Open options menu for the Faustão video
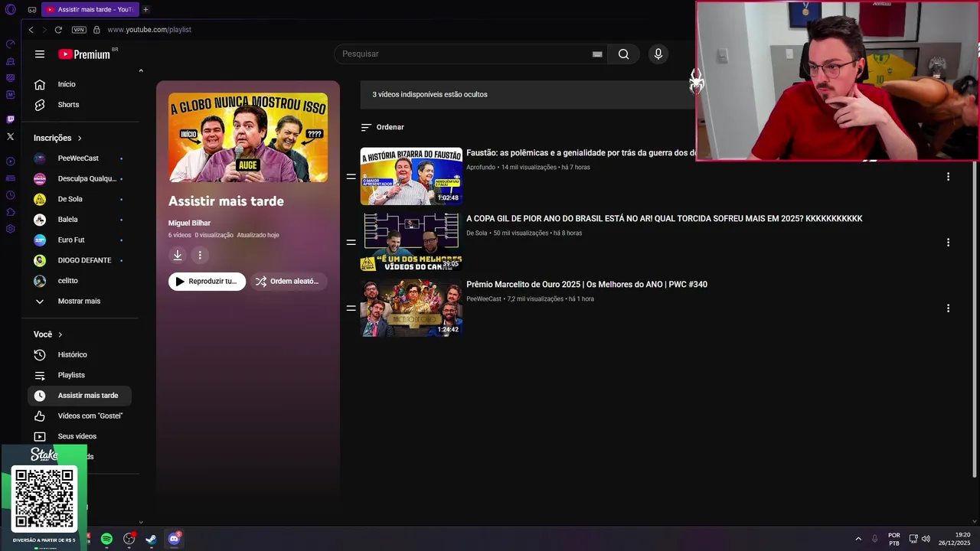This screenshot has height=551, width=980. [948, 177]
